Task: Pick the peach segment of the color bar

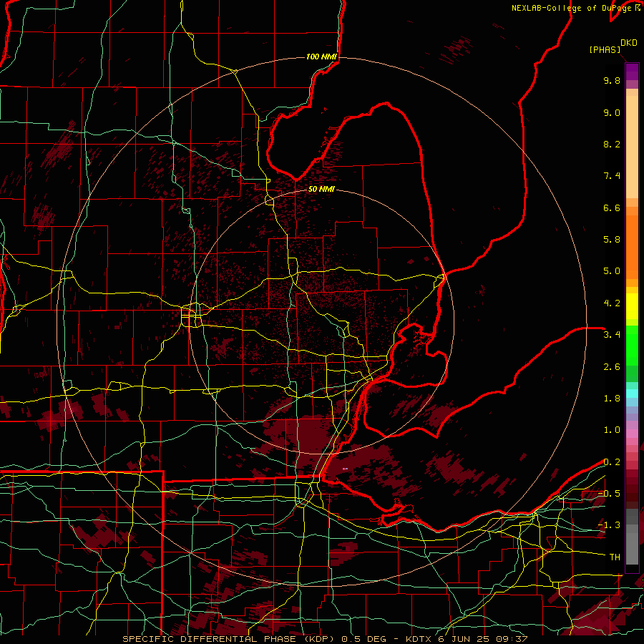Action: point(632,144)
